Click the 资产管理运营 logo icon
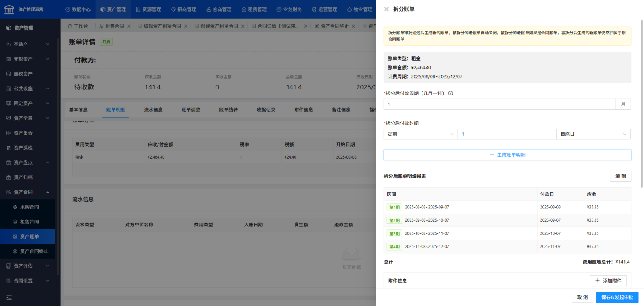The image size is (644, 306). (x=9, y=9)
